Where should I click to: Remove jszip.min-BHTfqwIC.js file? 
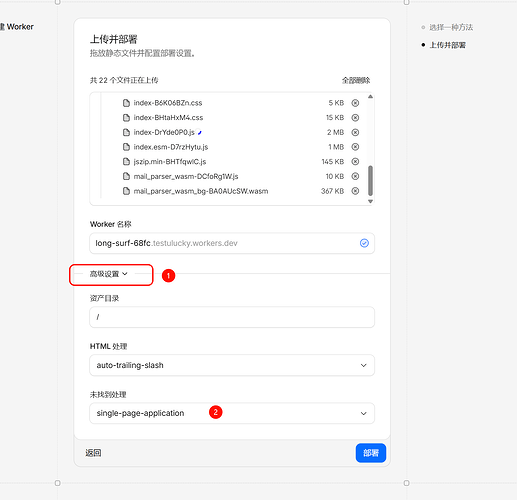[355, 162]
